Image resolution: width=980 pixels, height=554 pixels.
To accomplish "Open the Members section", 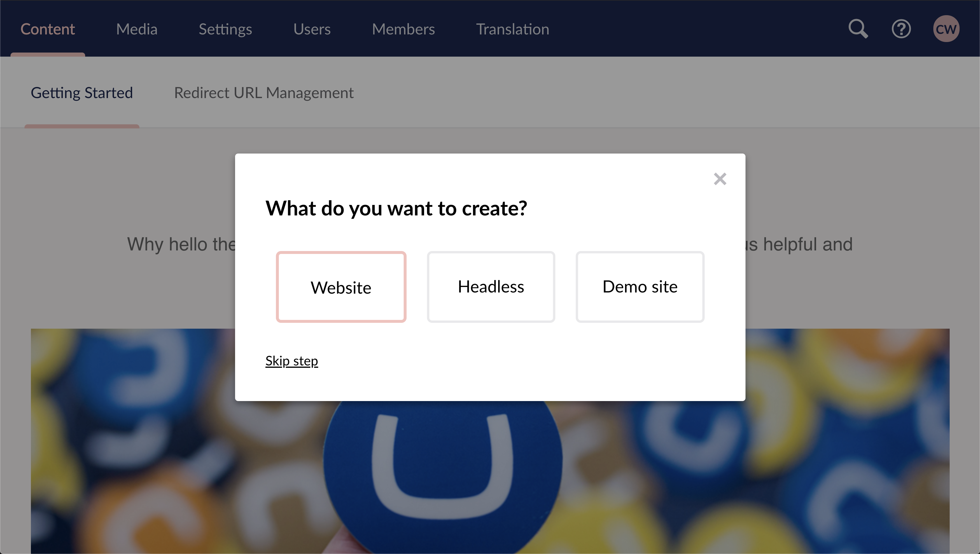I will (403, 29).
